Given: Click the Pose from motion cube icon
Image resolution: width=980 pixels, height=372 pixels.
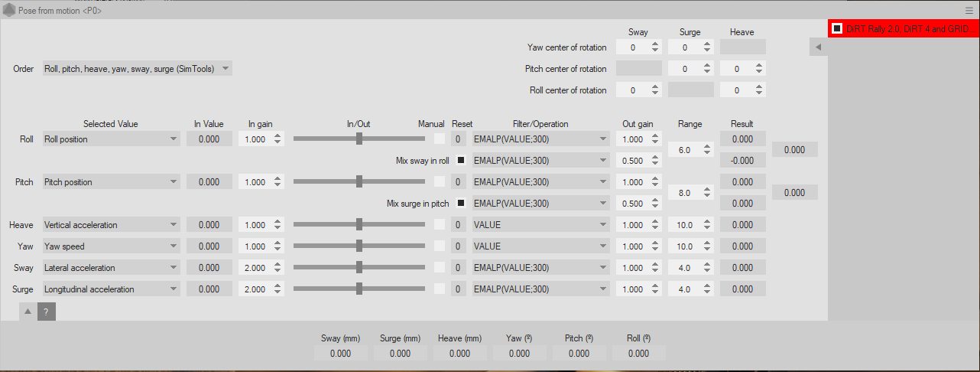Looking at the screenshot, I should [x=8, y=11].
